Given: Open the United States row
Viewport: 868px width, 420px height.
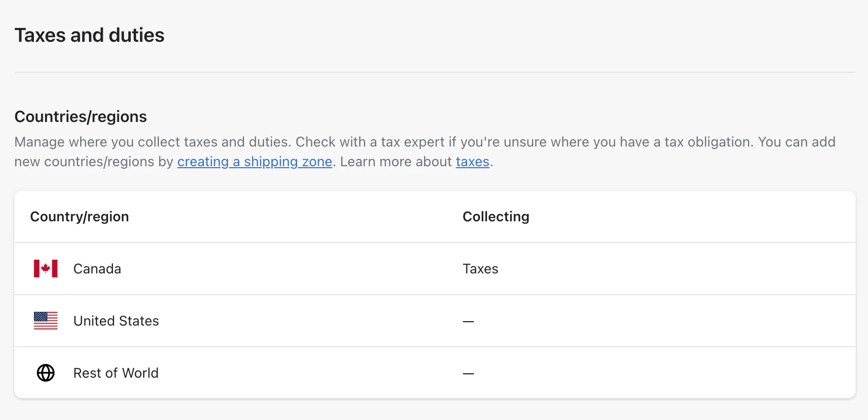Looking at the screenshot, I should 435,321.
